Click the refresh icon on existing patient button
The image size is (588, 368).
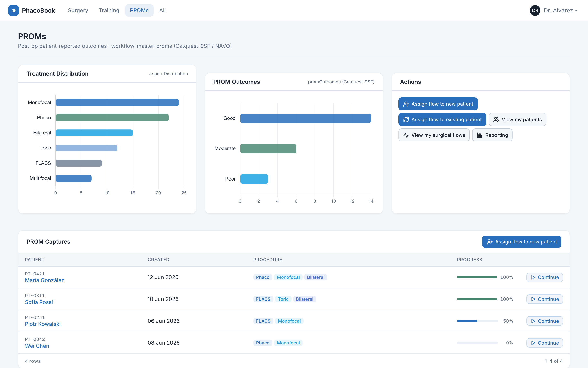[x=406, y=120]
